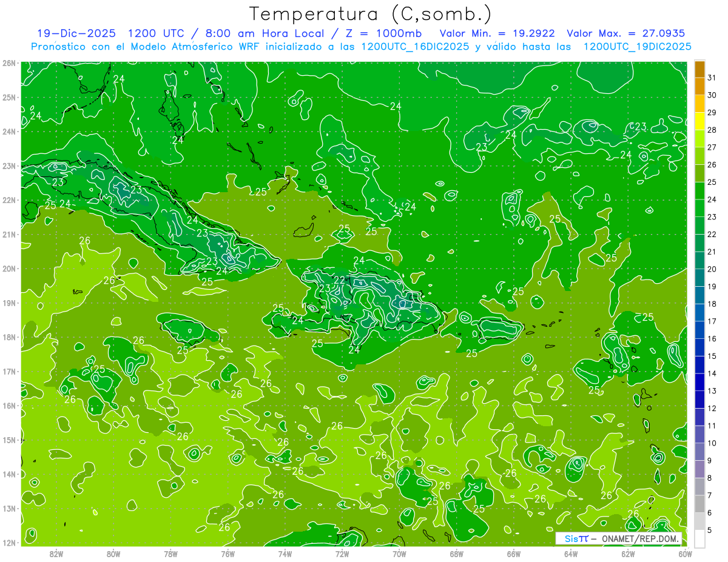
Task: Select the orange-brown swatch at the legend top
Action: (x=699, y=70)
